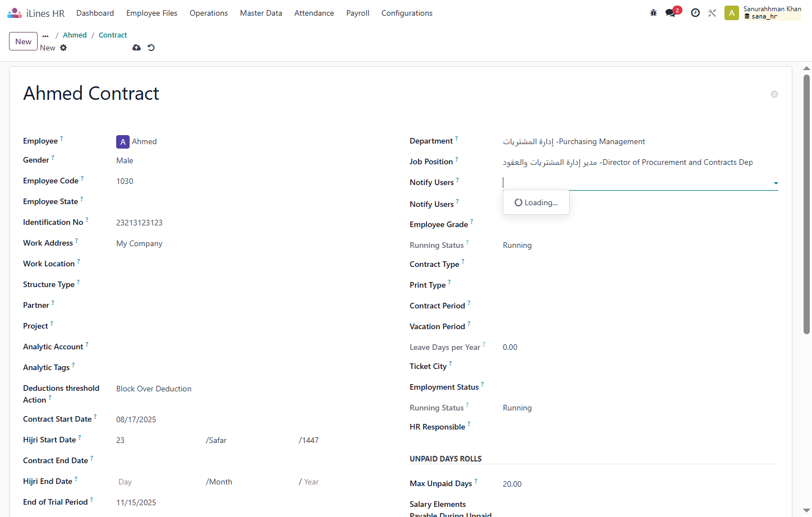Show help tooltip for Job Position label

457,159
